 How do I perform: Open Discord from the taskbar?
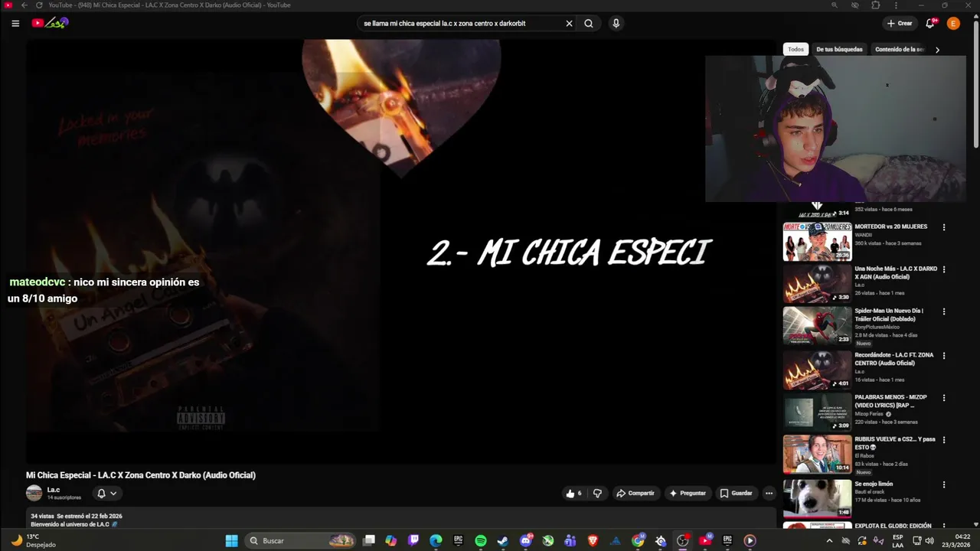tap(526, 540)
